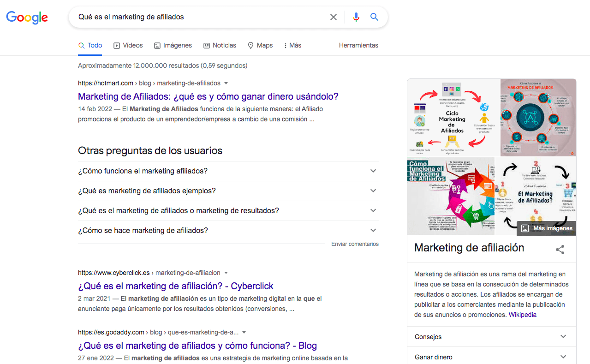The image size is (590, 364).
Task: Activate voice search with the microphone icon
Action: pos(356,17)
